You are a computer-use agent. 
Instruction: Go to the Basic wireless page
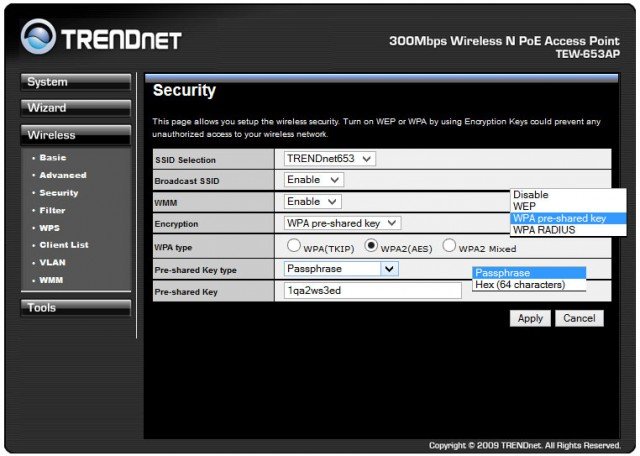pyautogui.click(x=54, y=158)
